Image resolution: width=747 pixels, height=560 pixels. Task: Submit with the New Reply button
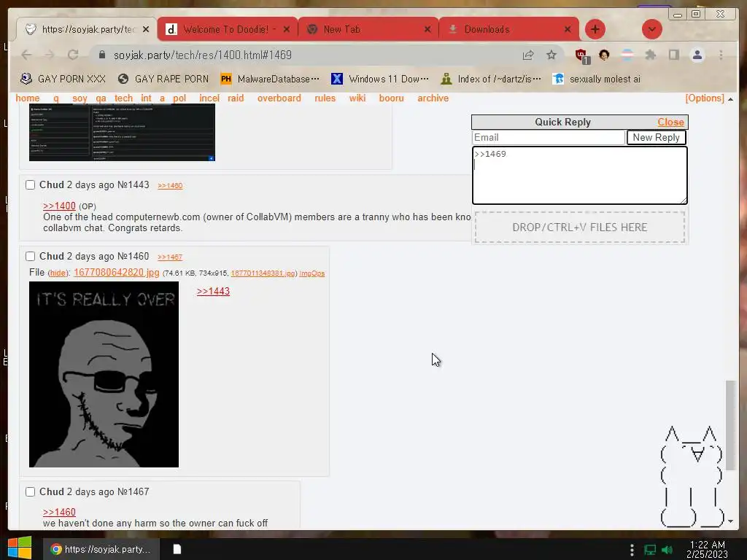[656, 138]
